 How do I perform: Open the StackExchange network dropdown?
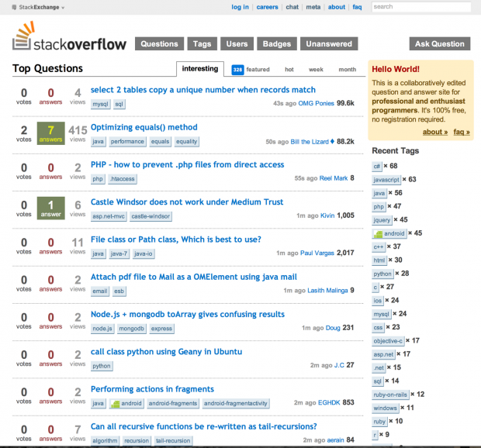click(x=38, y=7)
